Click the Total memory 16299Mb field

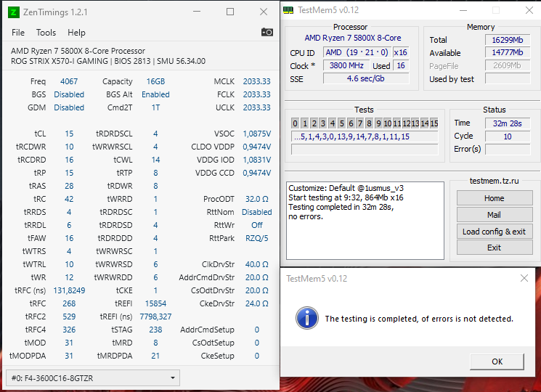click(508, 40)
